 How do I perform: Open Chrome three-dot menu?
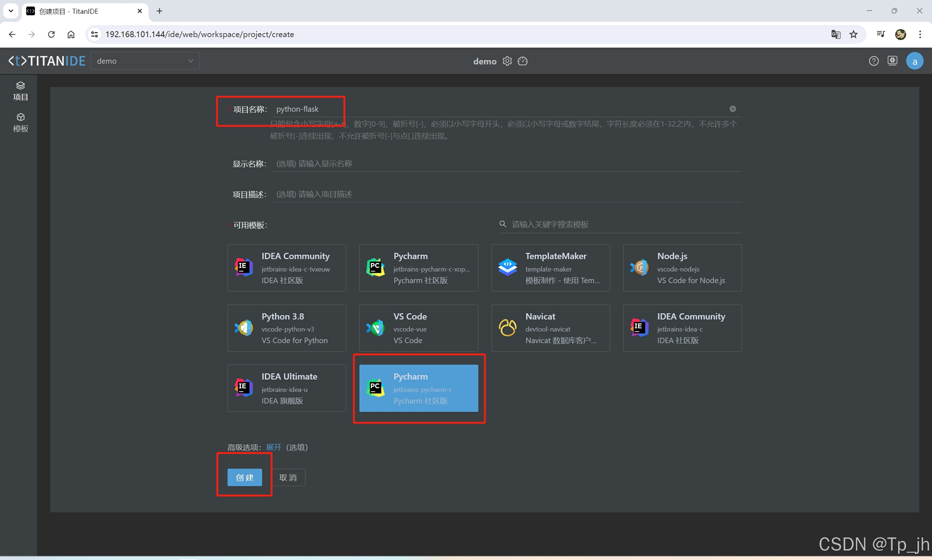pyautogui.click(x=920, y=34)
